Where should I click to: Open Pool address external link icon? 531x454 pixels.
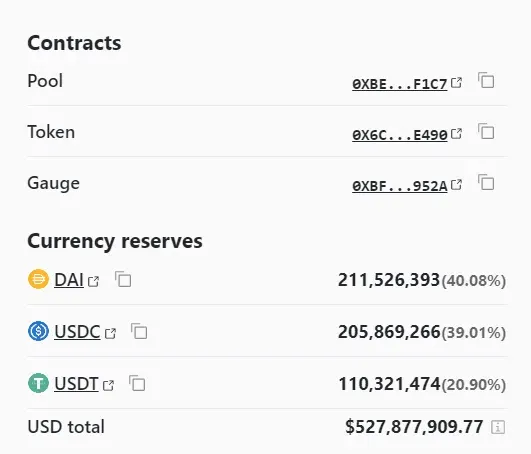[x=456, y=82]
